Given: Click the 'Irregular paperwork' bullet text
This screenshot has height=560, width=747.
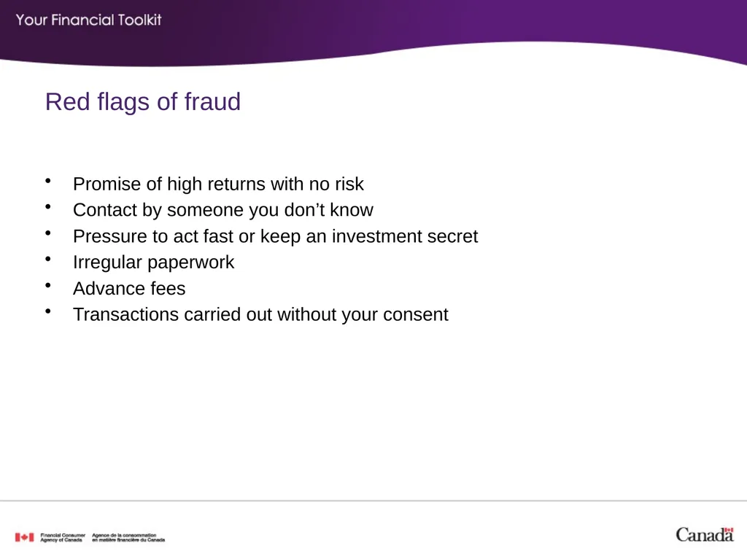Looking at the screenshot, I should [x=153, y=262].
